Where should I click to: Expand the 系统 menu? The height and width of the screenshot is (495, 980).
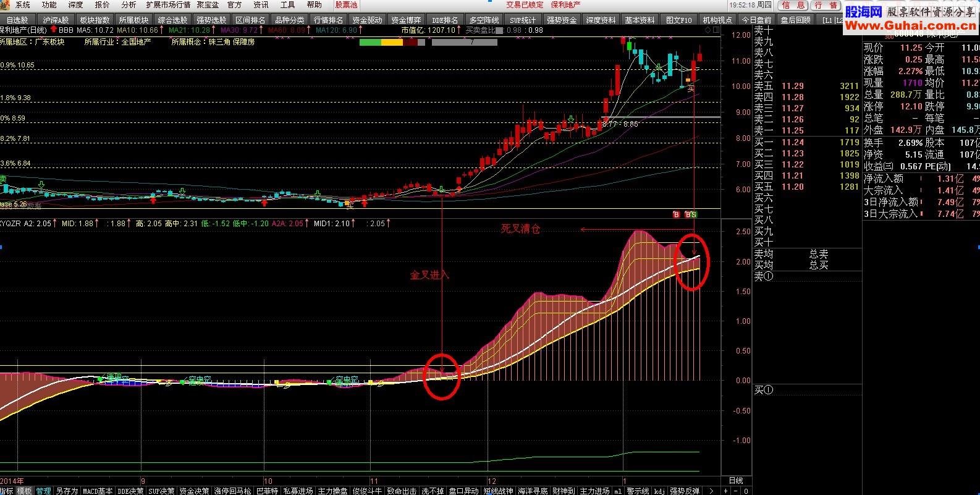coord(23,5)
